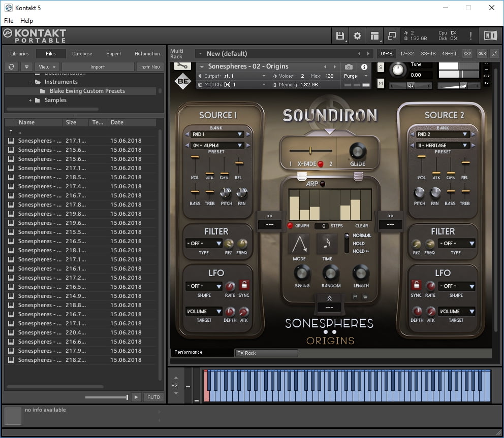Open the FX Rack tab
The width and height of the screenshot is (504, 438).
(x=266, y=353)
